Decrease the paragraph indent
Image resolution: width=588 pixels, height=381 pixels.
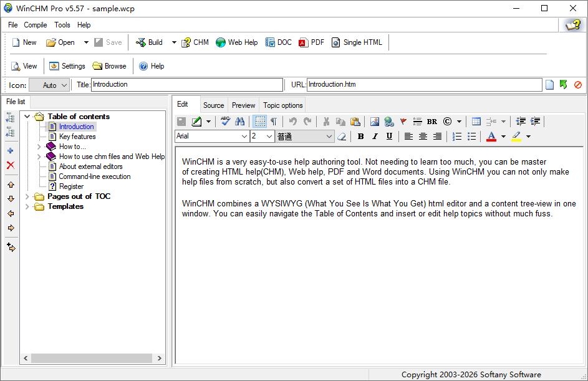click(x=521, y=121)
